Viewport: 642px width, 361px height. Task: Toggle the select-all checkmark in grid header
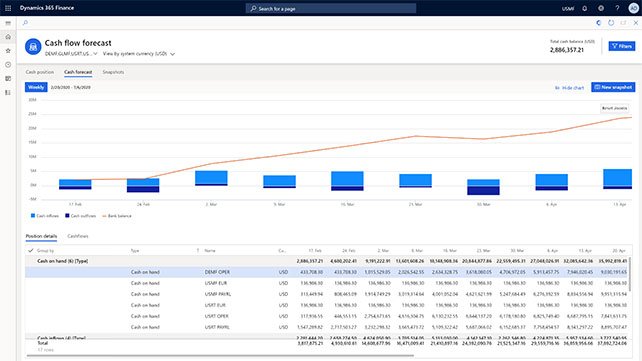point(30,250)
